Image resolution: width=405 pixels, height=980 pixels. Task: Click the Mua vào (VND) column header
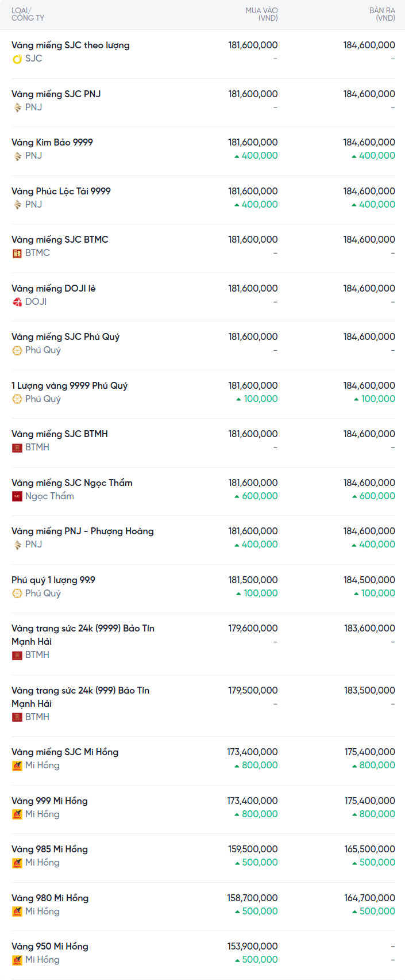[261, 14]
